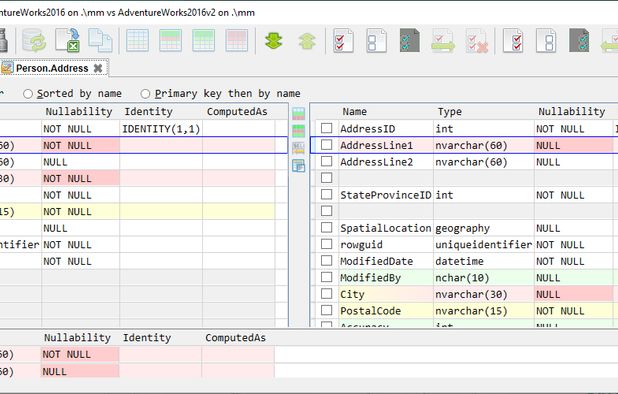Click the first dark document with teal checks icon
618x394 pixels.
point(410,40)
